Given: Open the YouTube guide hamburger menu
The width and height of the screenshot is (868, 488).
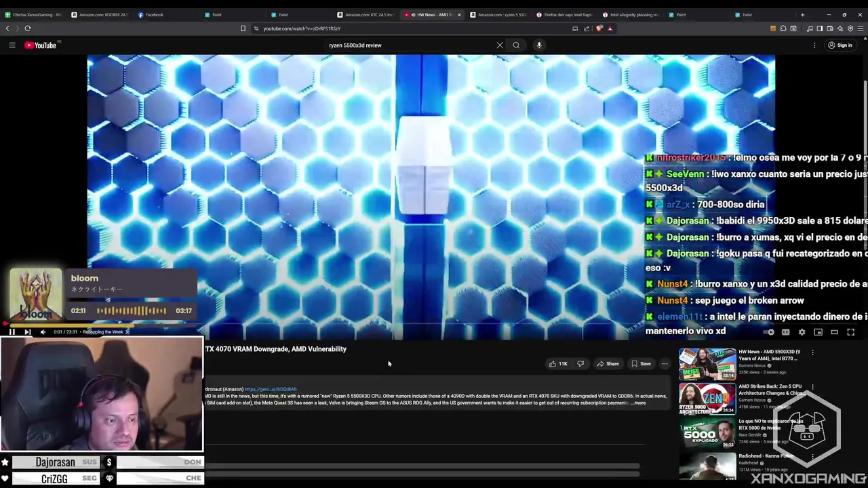Looking at the screenshot, I should (x=12, y=45).
